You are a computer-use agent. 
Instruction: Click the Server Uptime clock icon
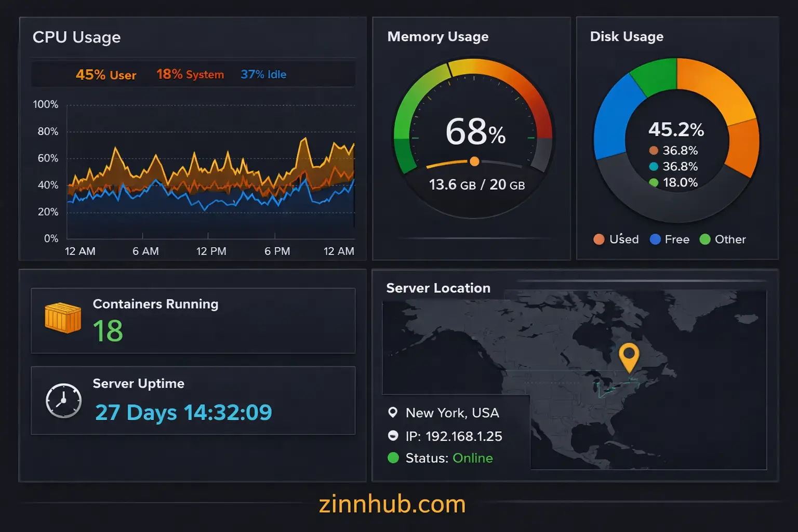pos(63,401)
